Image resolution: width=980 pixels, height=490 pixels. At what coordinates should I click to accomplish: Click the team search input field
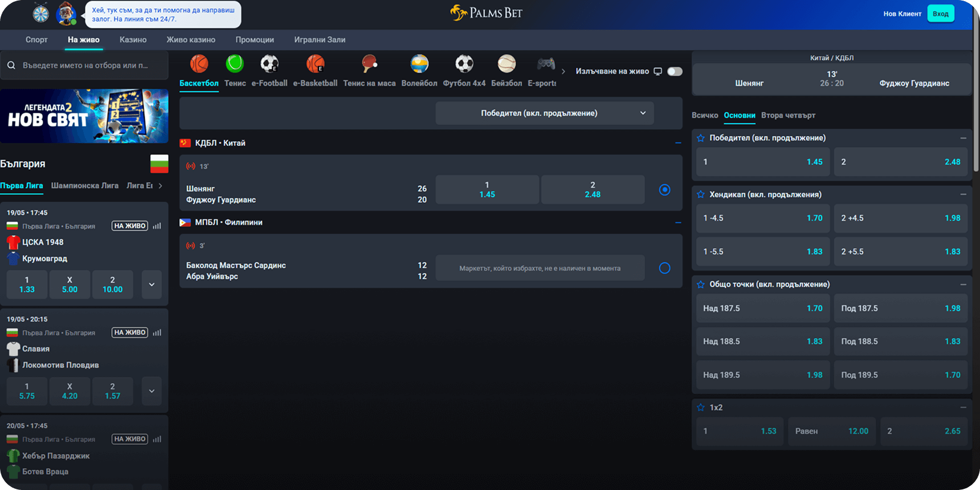[x=85, y=66]
